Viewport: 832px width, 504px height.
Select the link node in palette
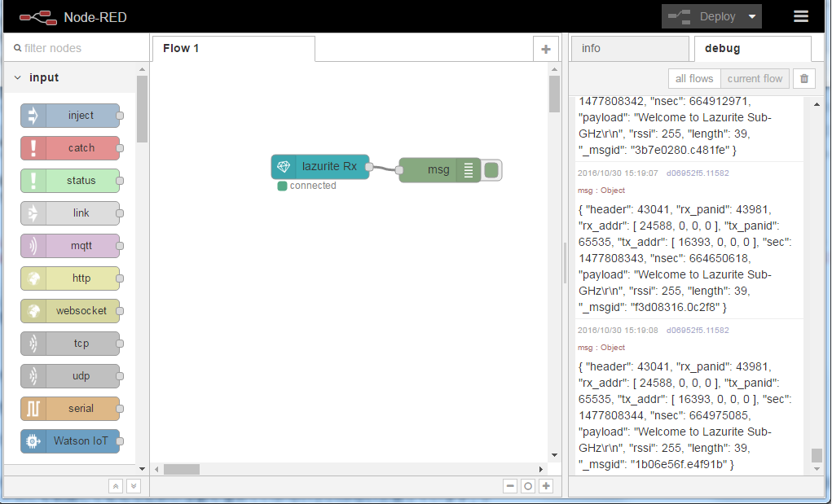point(71,213)
